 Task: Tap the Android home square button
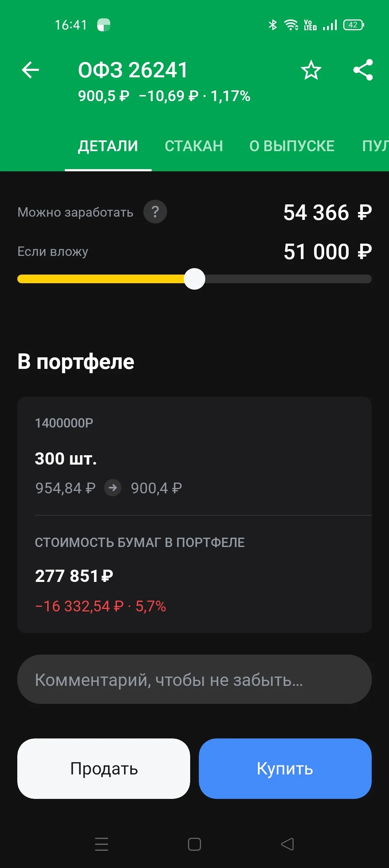click(194, 844)
